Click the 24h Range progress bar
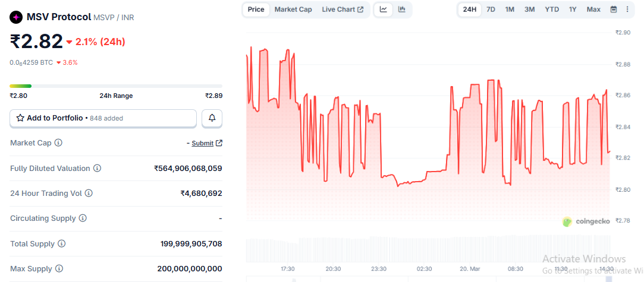Screen dimensions: 644x282 pyautogui.click(x=116, y=86)
